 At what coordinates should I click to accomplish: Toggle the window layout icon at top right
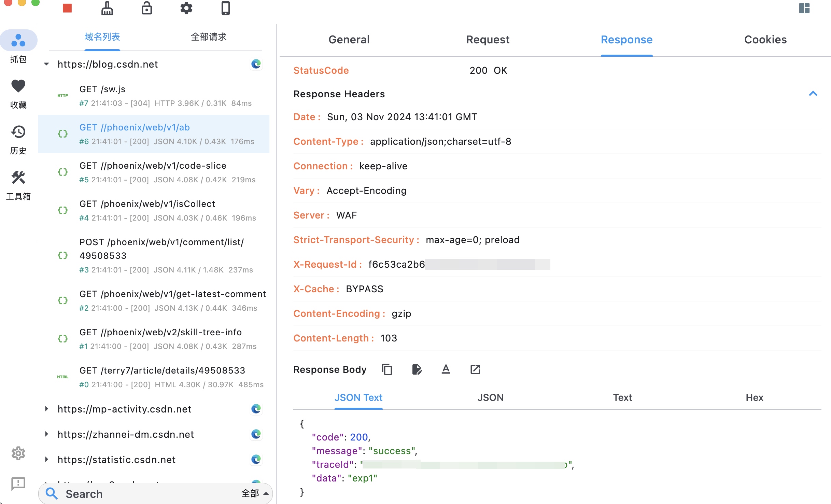pyautogui.click(x=804, y=8)
